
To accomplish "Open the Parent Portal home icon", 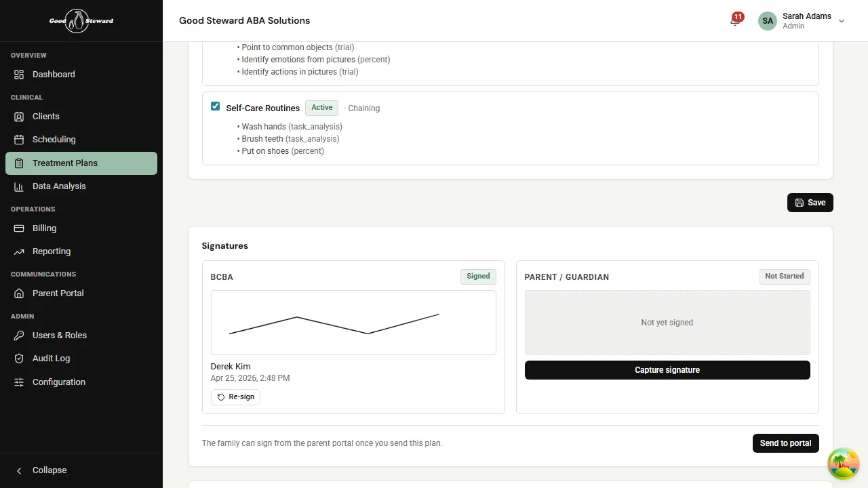I will (18, 293).
